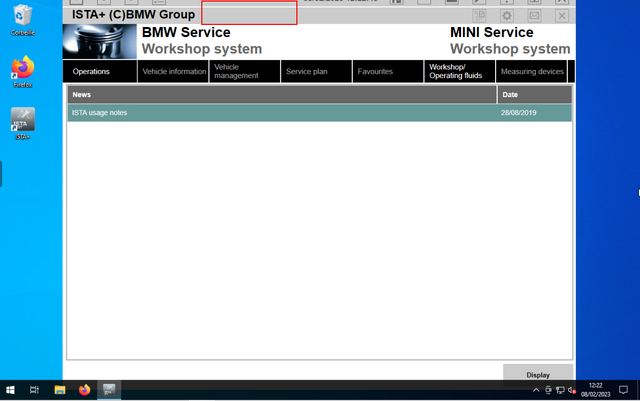Open the Operations tab
Screen dimensions: 640x401
tap(100, 71)
